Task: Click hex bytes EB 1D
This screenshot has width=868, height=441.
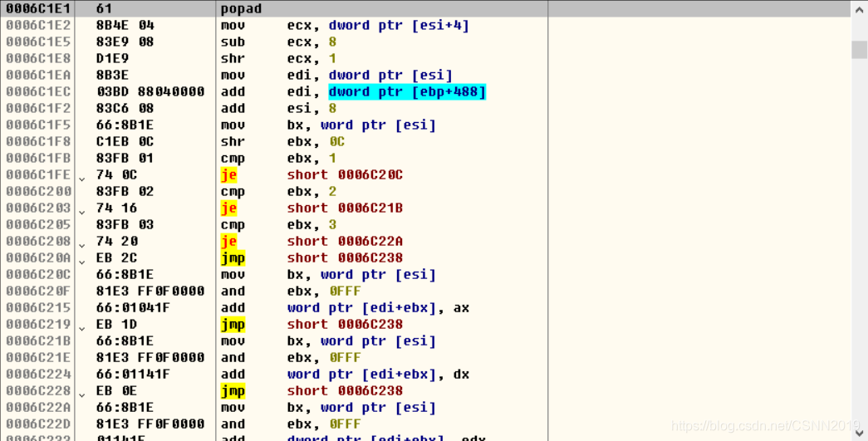Action: [117, 324]
